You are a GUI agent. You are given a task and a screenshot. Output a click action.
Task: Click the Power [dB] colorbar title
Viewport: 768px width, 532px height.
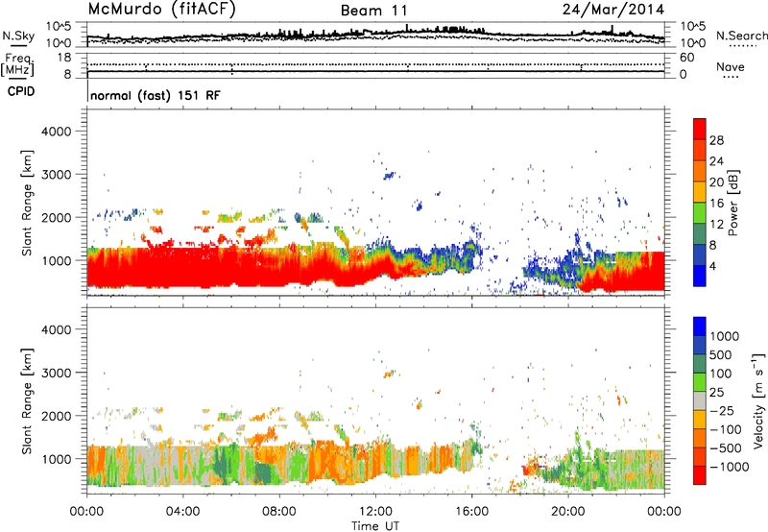732,203
